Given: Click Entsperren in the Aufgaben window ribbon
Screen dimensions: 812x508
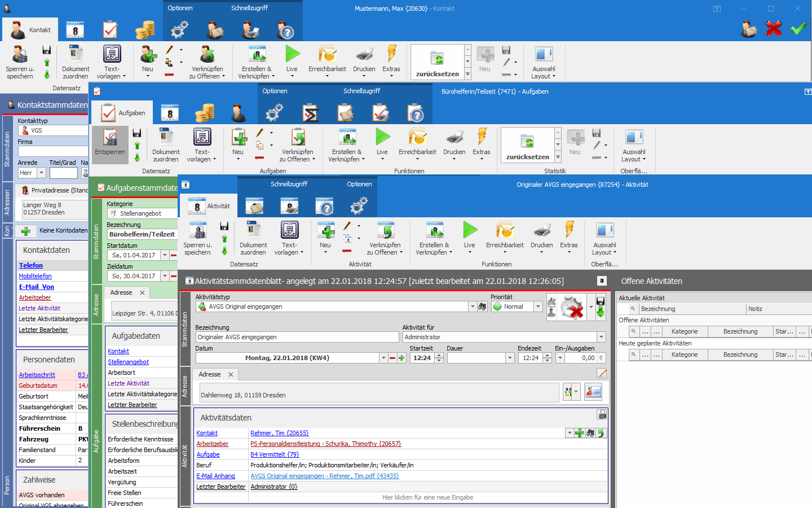Looking at the screenshot, I should coord(110,146).
